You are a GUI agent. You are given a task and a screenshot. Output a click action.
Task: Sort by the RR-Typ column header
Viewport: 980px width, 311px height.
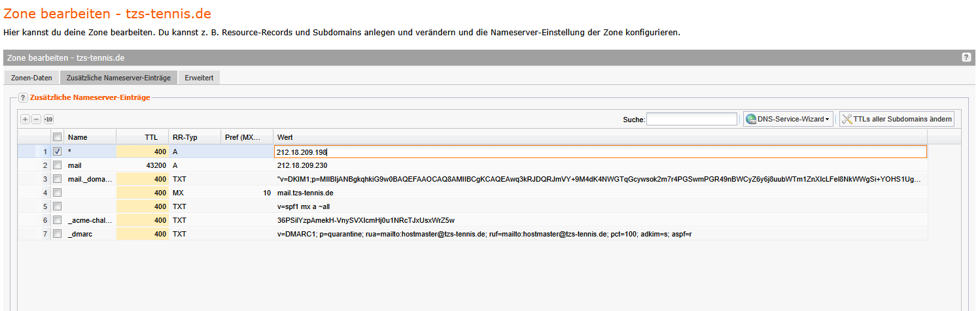click(195, 137)
